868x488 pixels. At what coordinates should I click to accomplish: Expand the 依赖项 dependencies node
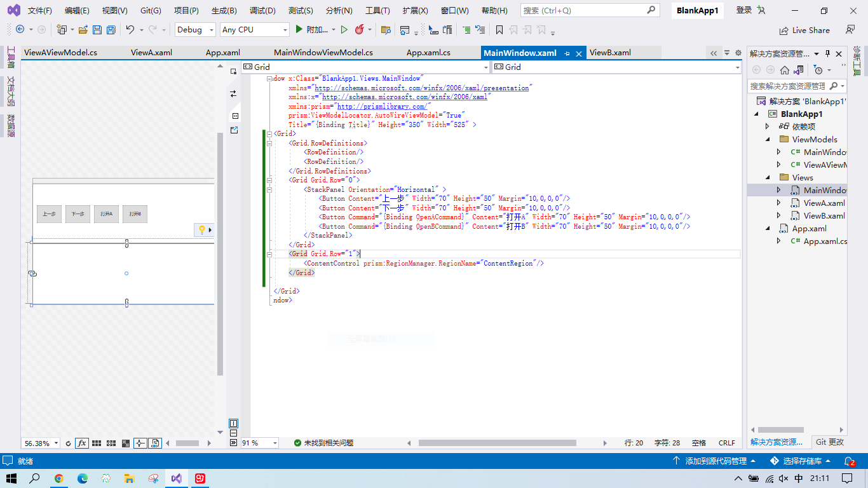coord(768,126)
